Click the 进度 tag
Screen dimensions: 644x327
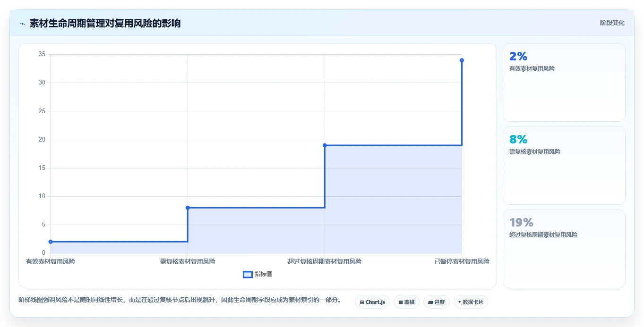click(x=437, y=302)
